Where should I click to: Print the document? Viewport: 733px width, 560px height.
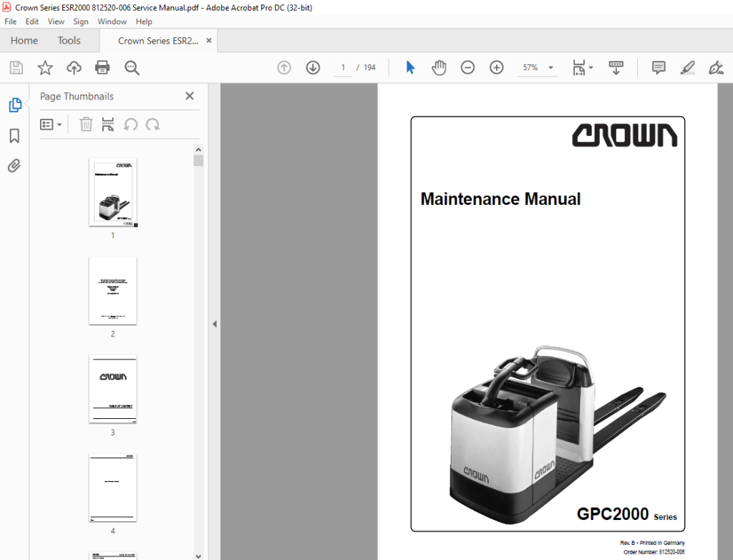click(102, 68)
